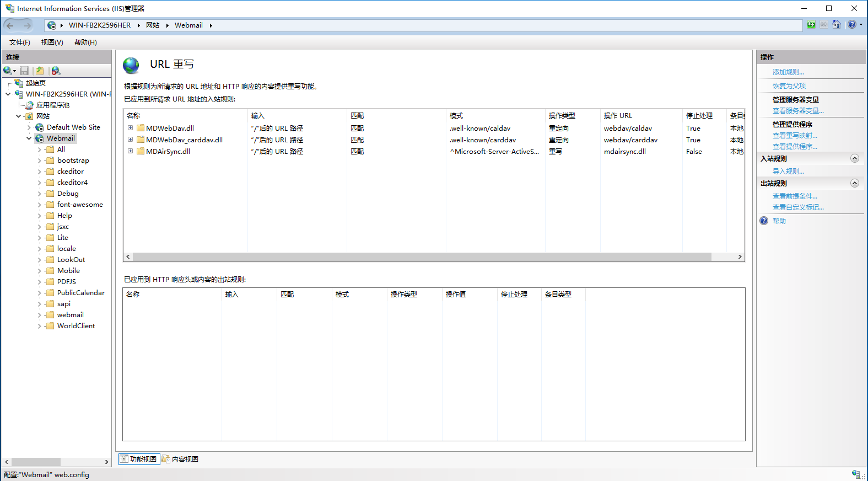The width and height of the screenshot is (868, 481).
Task: Click the 帮助 link in Actions pane
Action: point(779,221)
